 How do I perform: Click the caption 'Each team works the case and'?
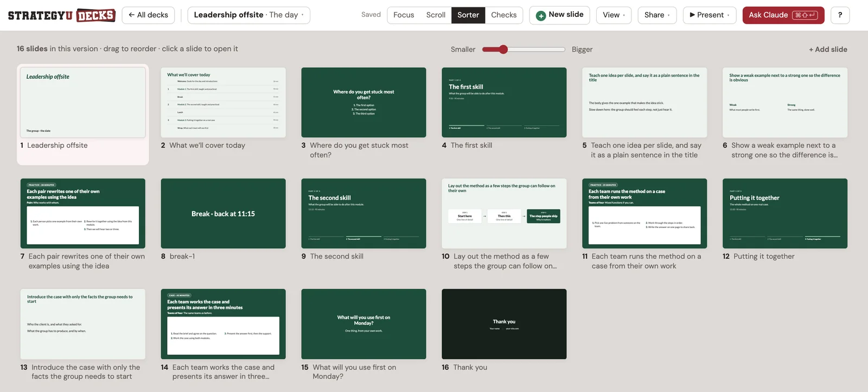pyautogui.click(x=224, y=372)
